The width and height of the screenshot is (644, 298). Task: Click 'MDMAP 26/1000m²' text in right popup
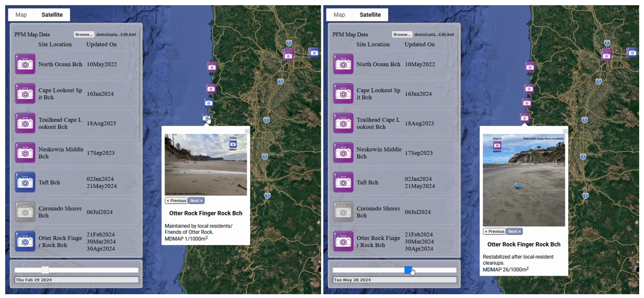(505, 269)
